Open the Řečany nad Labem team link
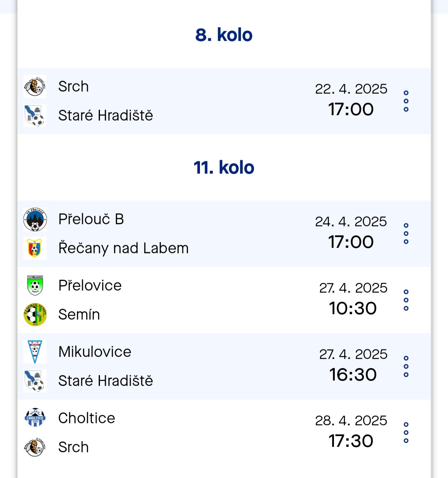Viewport: 448px width, 478px height. click(123, 248)
